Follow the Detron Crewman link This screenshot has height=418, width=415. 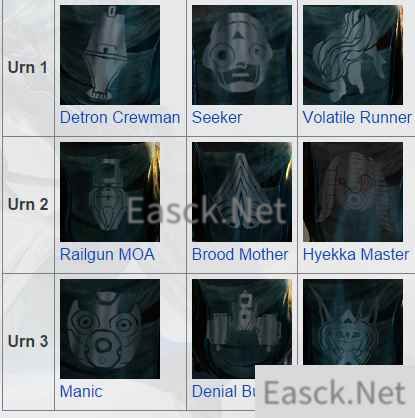(120, 117)
